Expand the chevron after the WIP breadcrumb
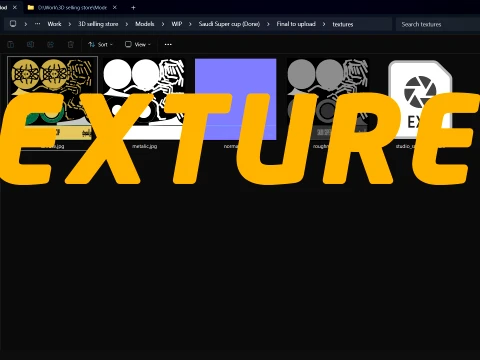Viewport: 480px width, 360px height. click(190, 24)
